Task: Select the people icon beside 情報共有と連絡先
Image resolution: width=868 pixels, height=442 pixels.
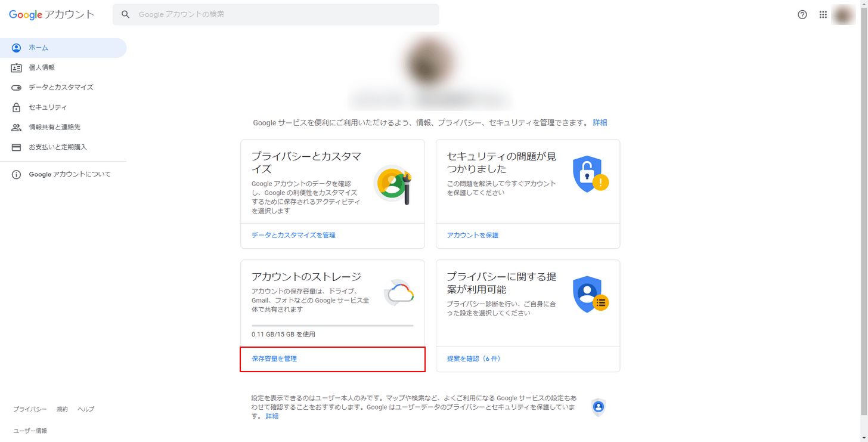Action: point(16,127)
